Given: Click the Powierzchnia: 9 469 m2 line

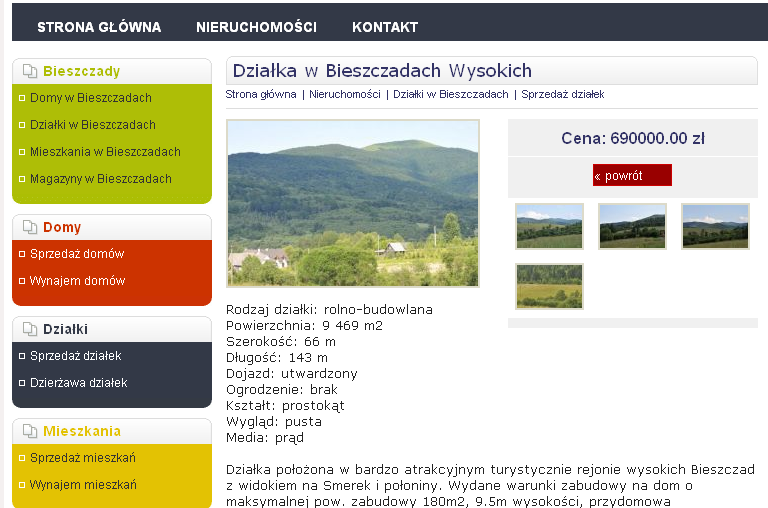Looking at the screenshot, I should (304, 326).
